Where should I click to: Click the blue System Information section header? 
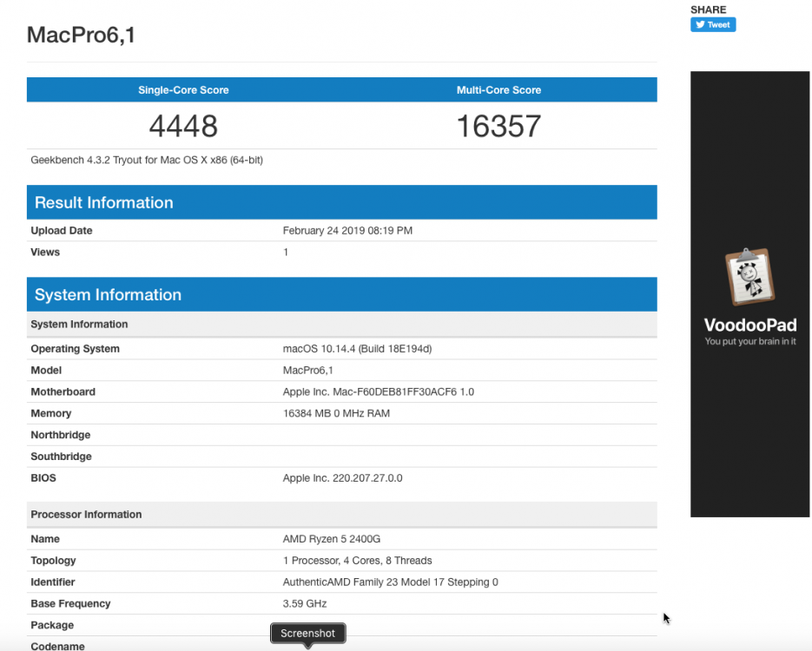tap(342, 294)
